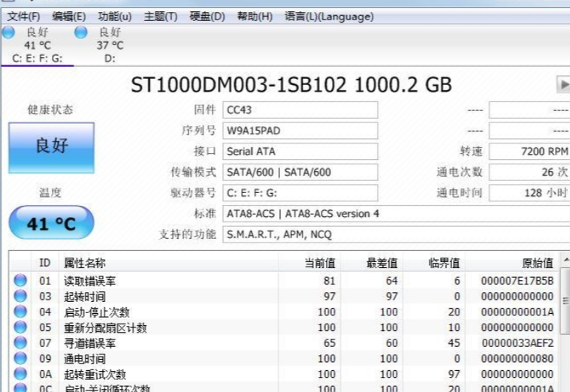Click the ID column header

tap(45, 263)
